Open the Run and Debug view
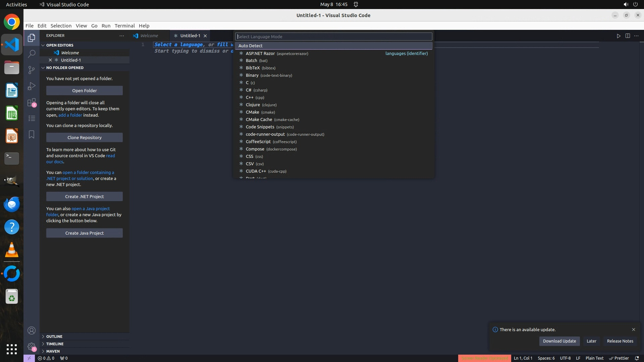This screenshot has width=644, height=362. coord(32,86)
